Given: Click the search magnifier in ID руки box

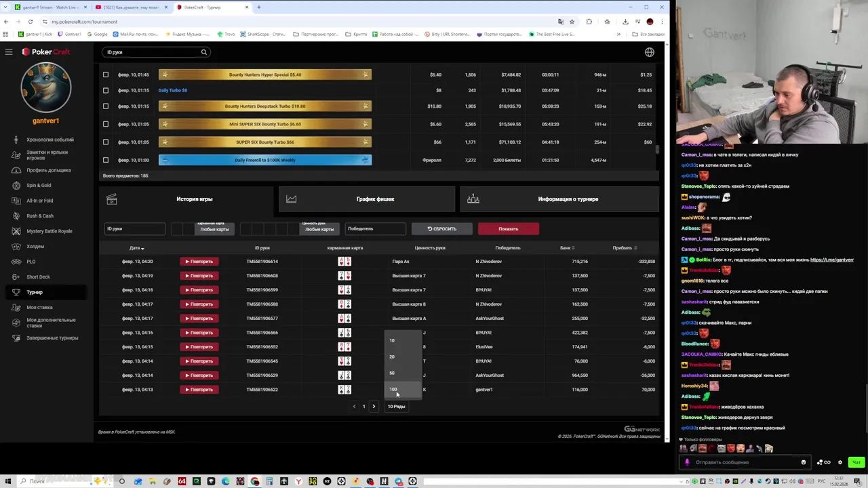Looking at the screenshot, I should click(203, 52).
